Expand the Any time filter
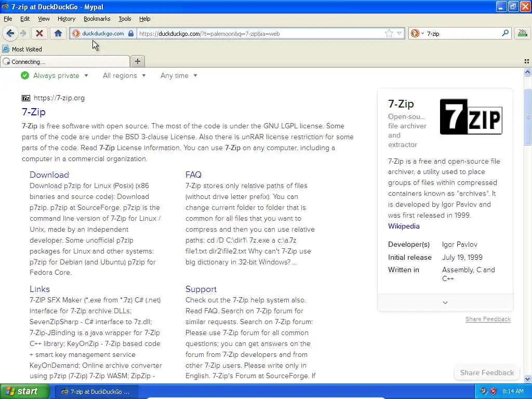This screenshot has height=399, width=532. 179,75
